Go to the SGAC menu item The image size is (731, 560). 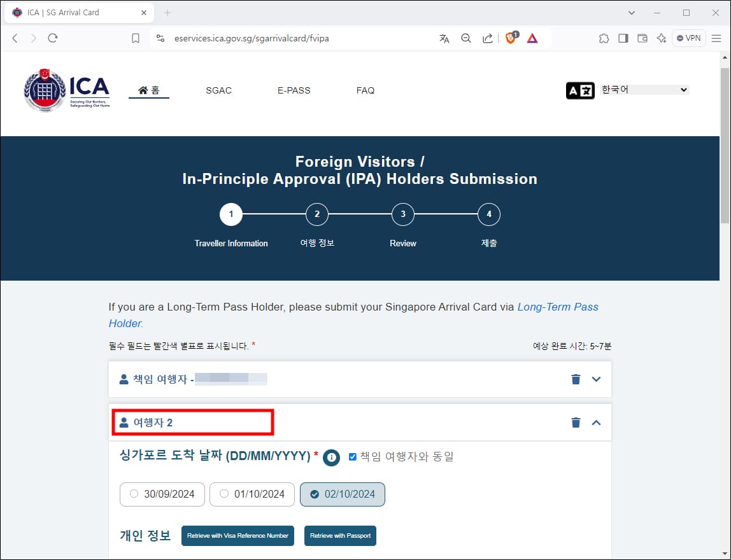[218, 90]
